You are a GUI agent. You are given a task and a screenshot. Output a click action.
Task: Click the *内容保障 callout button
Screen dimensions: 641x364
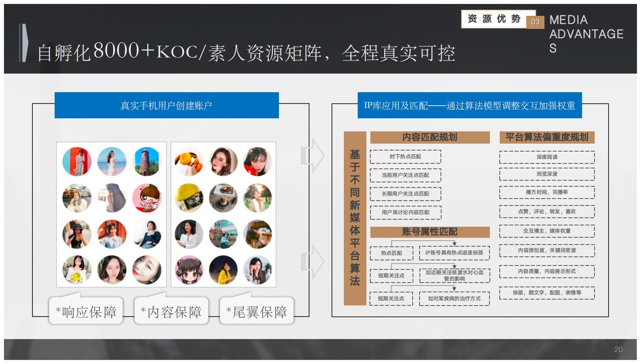(x=171, y=312)
